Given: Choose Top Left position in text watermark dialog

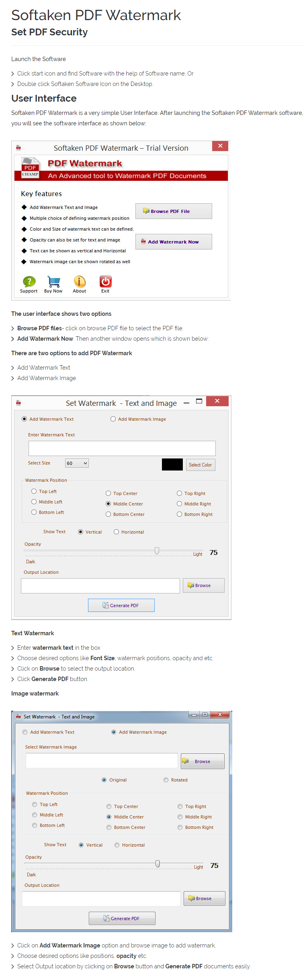Looking at the screenshot, I should 34,491.
